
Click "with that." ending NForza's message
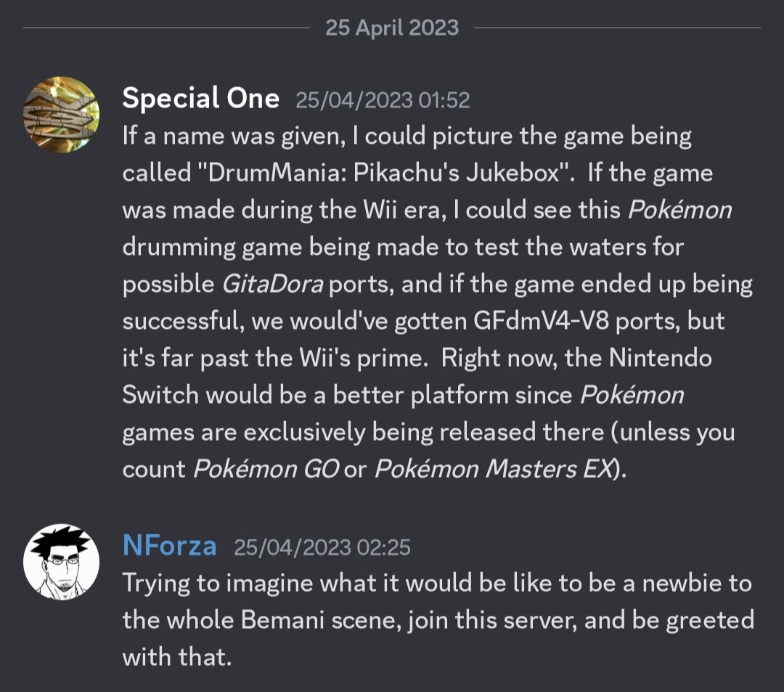point(176,657)
